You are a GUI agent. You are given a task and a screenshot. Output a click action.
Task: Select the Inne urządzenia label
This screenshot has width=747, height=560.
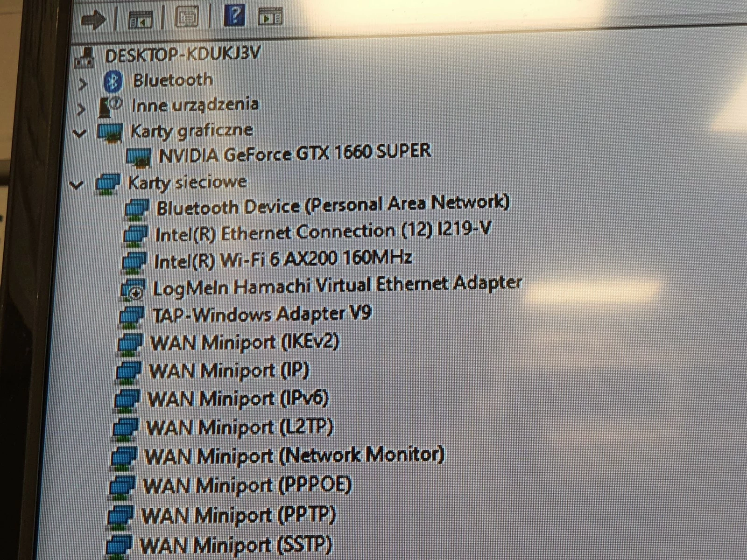194,104
